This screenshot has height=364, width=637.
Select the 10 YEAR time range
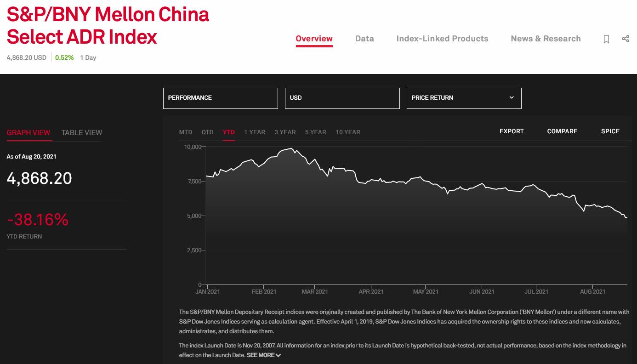[348, 132]
